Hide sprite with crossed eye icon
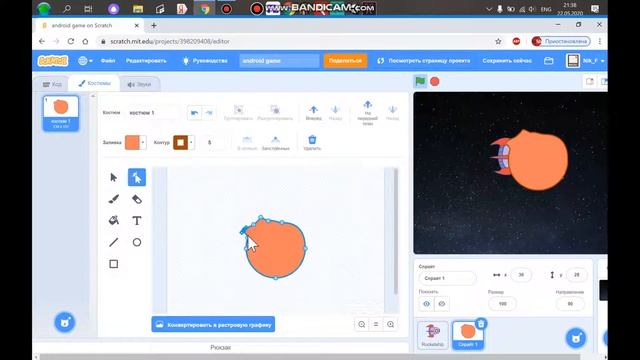 pos(442,304)
